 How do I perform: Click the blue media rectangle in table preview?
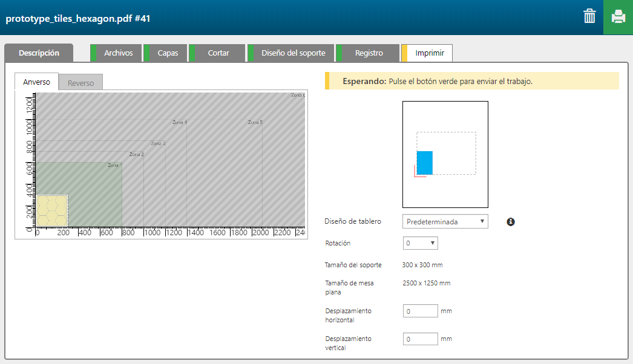pos(425,163)
